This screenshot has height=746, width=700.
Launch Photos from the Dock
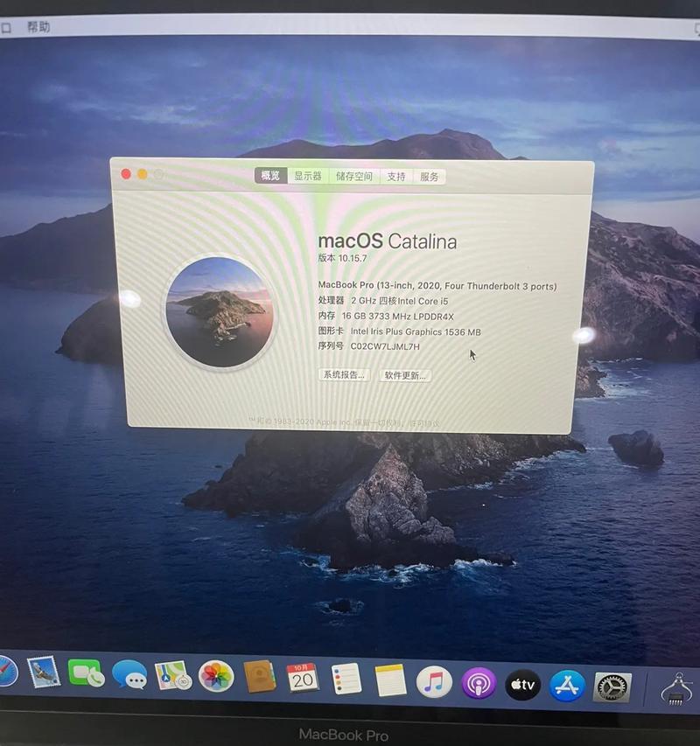click(216, 676)
